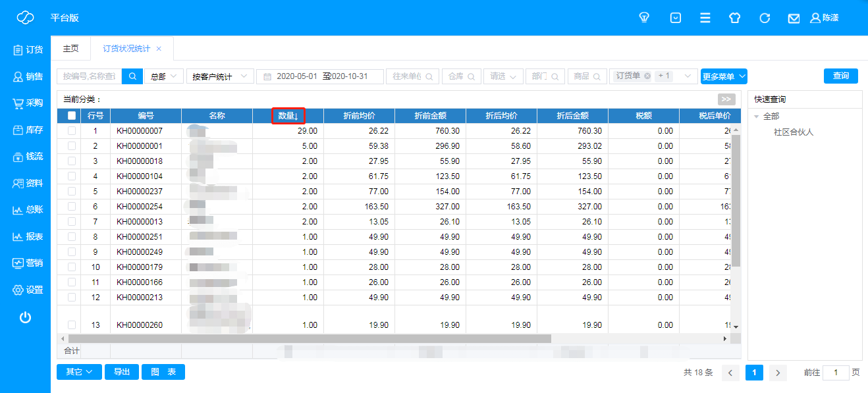This screenshot has width=868, height=393.
Task: Click the code or name search field
Action: 90,76
